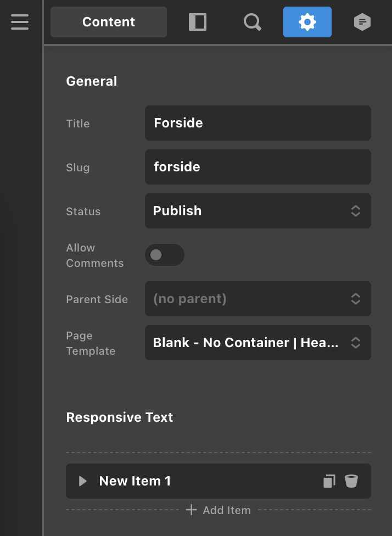Image resolution: width=392 pixels, height=536 pixels.
Task: Select the blue settings gear icon
Action: click(x=307, y=22)
